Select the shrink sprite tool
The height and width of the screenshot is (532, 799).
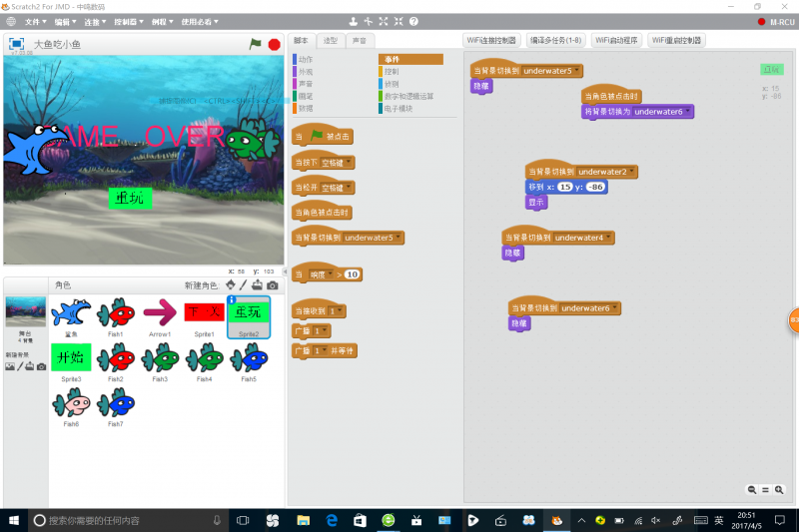(x=399, y=21)
